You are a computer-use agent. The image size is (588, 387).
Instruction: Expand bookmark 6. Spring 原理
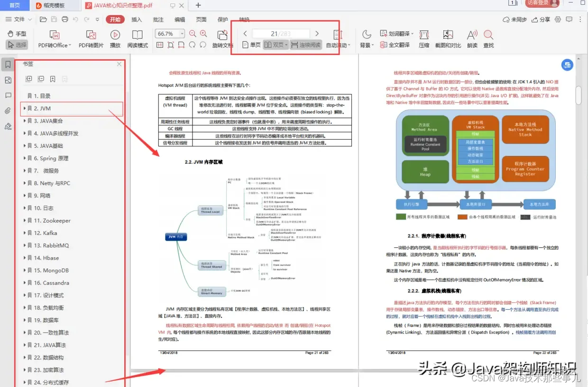pyautogui.click(x=24, y=158)
